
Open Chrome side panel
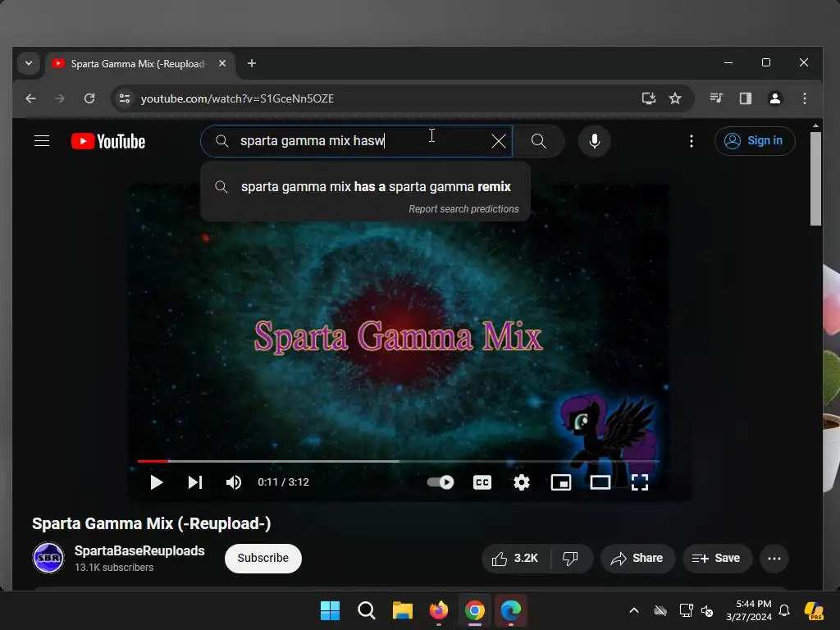(x=745, y=98)
